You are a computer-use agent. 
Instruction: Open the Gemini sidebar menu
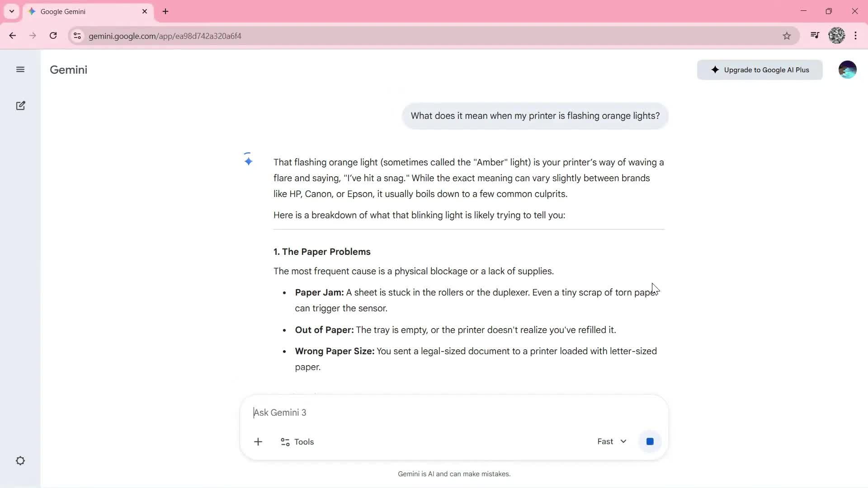20,70
